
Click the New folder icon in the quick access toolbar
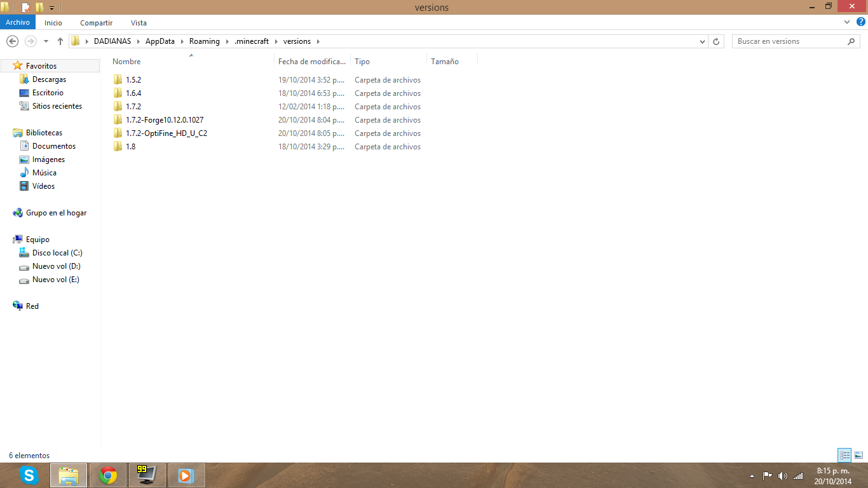click(x=39, y=8)
